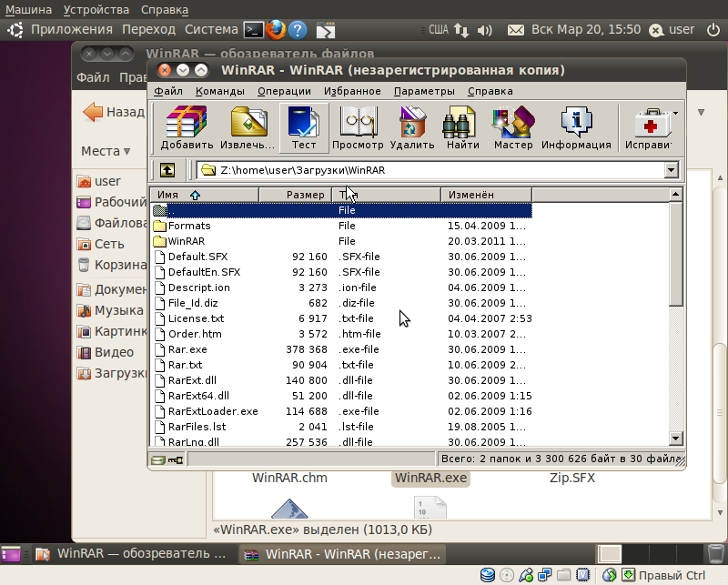This screenshot has width=728, height=585.
Task: Open the Файл menu in WinRAR
Action: click(168, 91)
